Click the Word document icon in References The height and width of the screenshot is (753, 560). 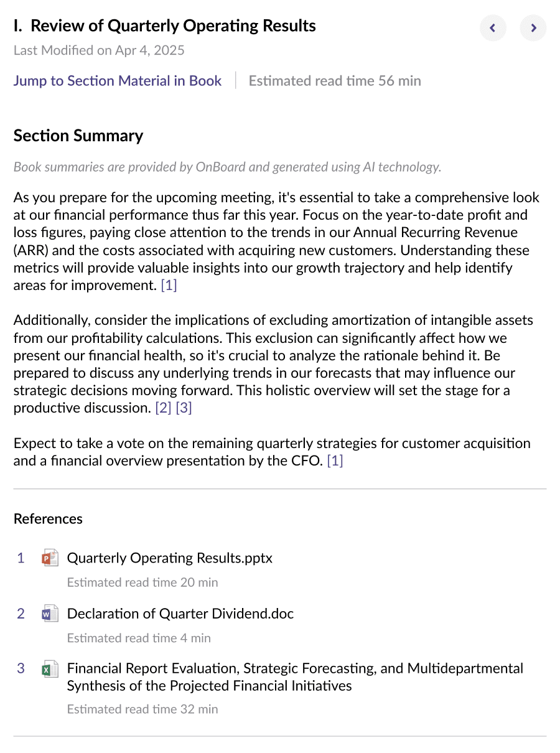click(50, 614)
